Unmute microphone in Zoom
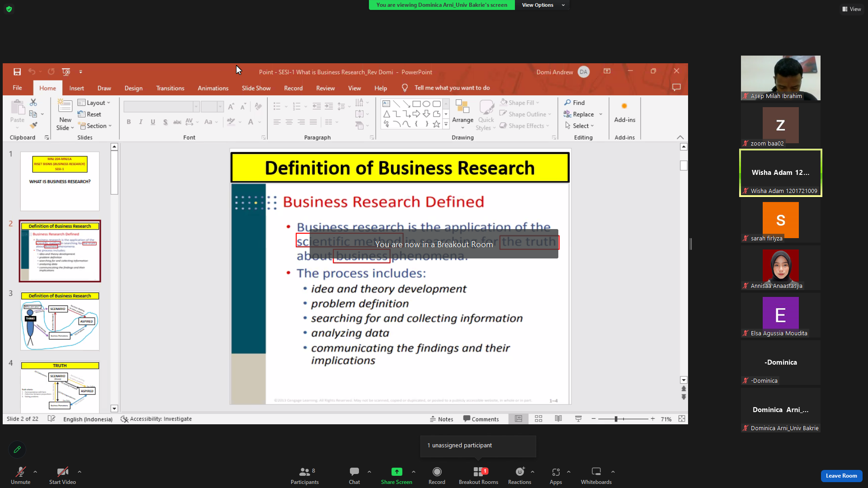Image resolution: width=868 pixels, height=488 pixels. (x=20, y=475)
